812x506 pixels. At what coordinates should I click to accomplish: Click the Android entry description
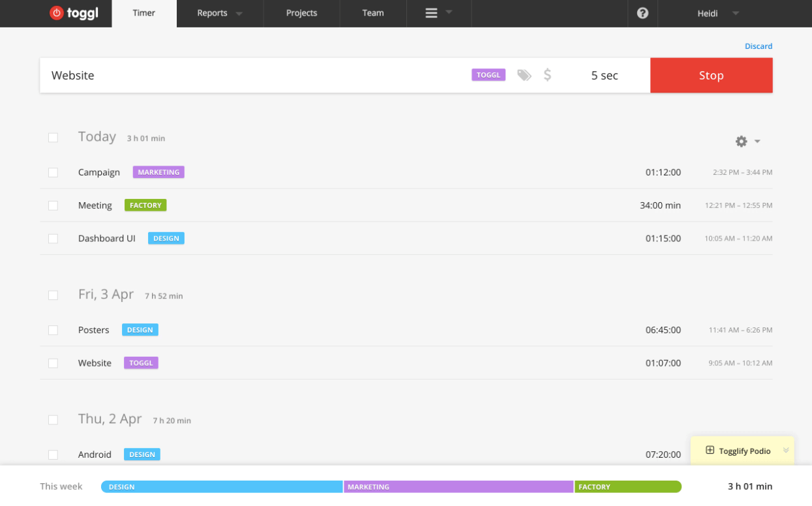coord(95,454)
